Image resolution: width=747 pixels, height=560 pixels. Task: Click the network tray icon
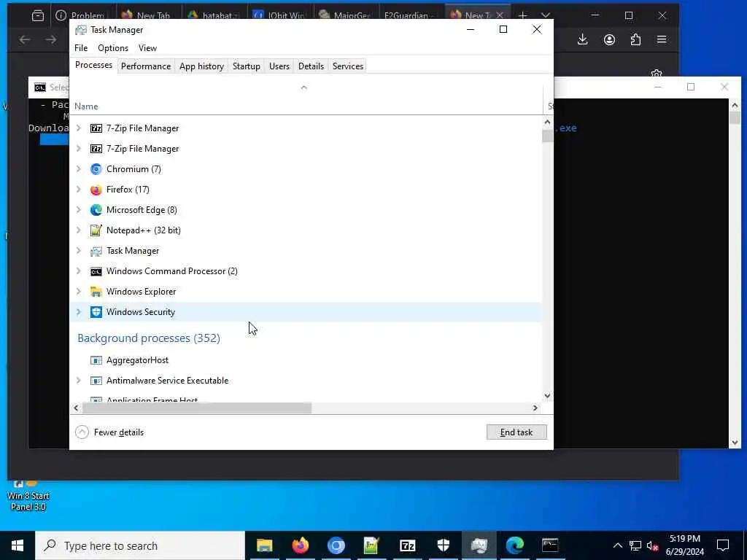[x=635, y=545]
